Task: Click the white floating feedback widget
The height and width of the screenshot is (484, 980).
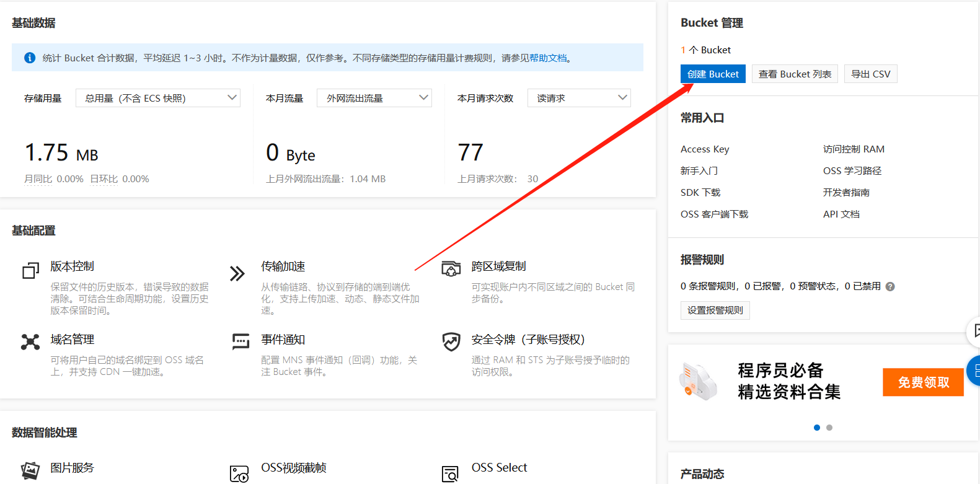Action: click(973, 332)
